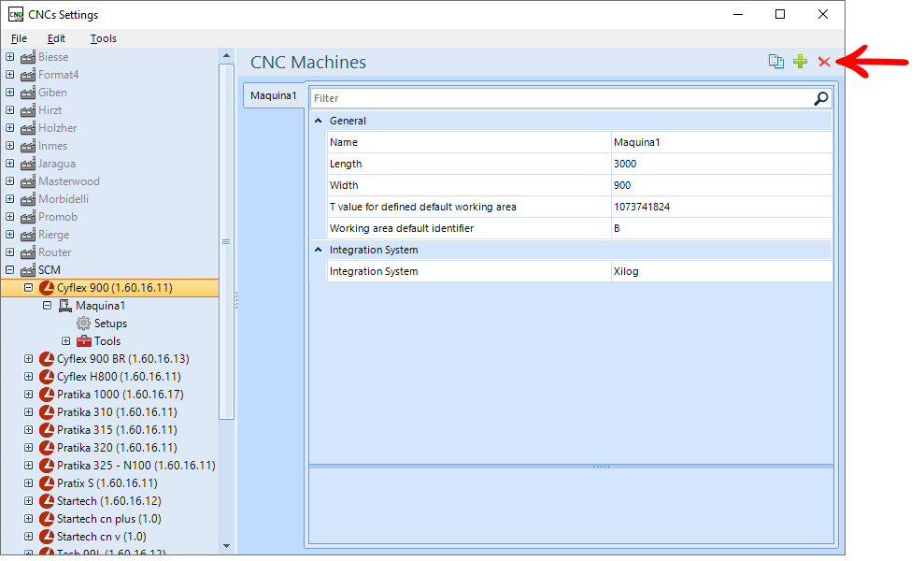Image resolution: width=924 pixels, height=561 pixels.
Task: Click the Biesse factory icon
Action: click(28, 57)
